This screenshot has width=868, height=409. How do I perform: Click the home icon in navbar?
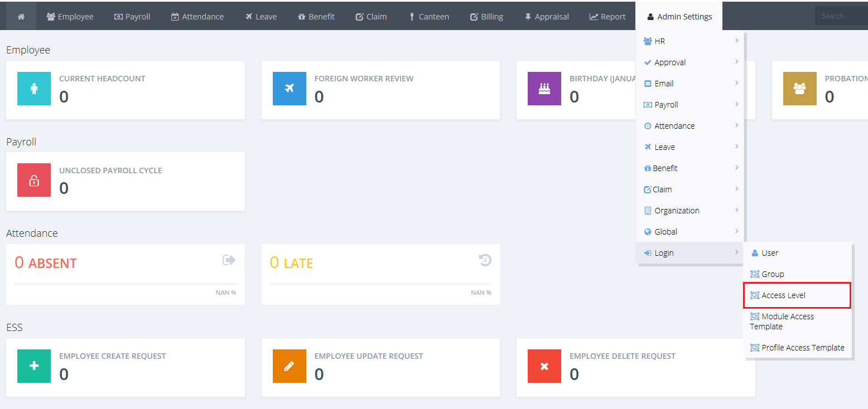tap(21, 17)
